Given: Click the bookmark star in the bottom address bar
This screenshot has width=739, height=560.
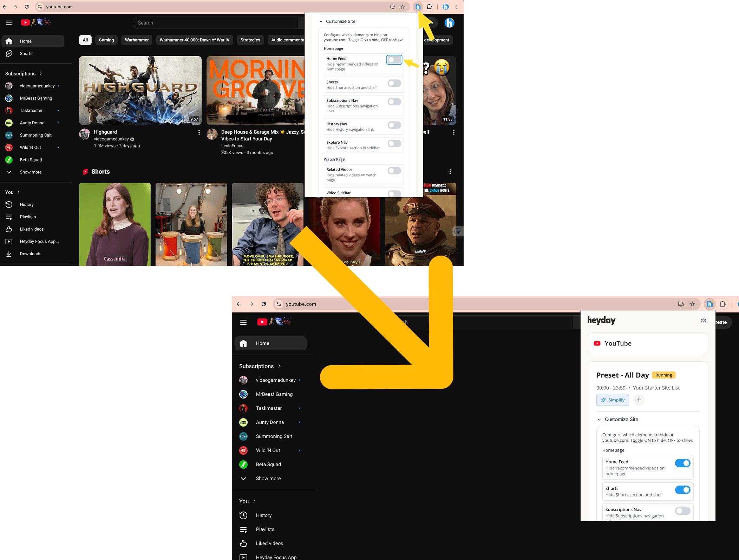Looking at the screenshot, I should [x=692, y=304].
